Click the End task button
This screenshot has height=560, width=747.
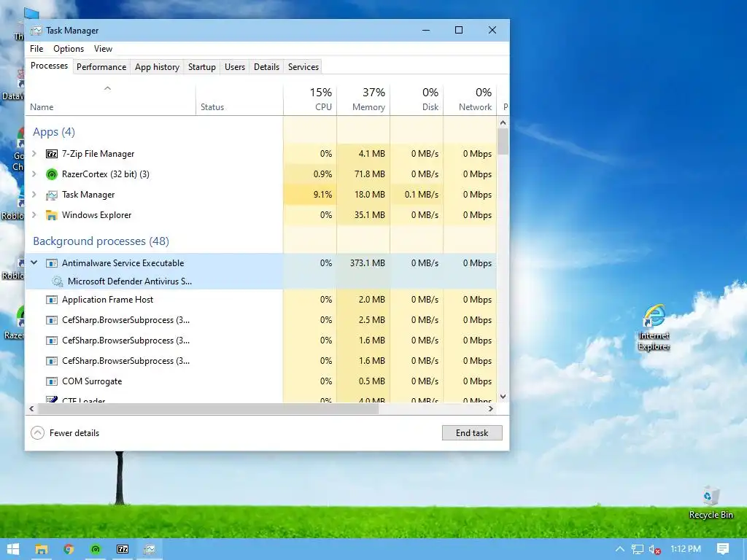(x=472, y=433)
